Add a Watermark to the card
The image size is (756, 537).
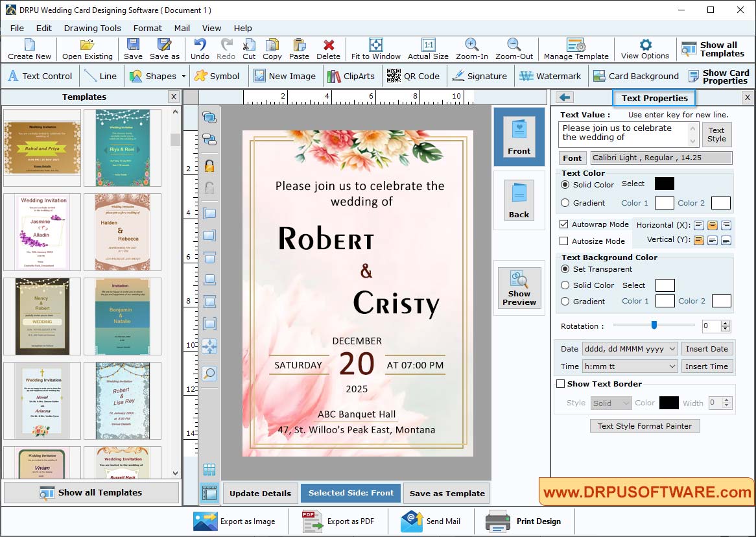[550, 75]
